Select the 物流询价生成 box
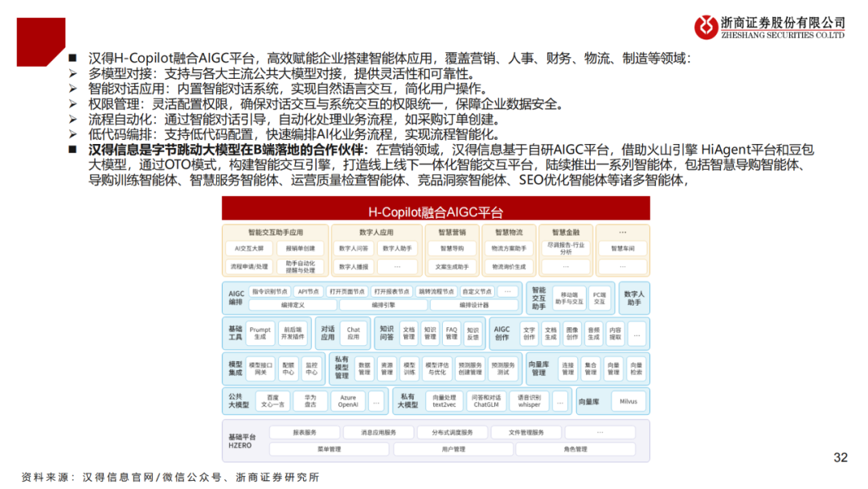Screen dimensions: 868x489 coord(509,266)
